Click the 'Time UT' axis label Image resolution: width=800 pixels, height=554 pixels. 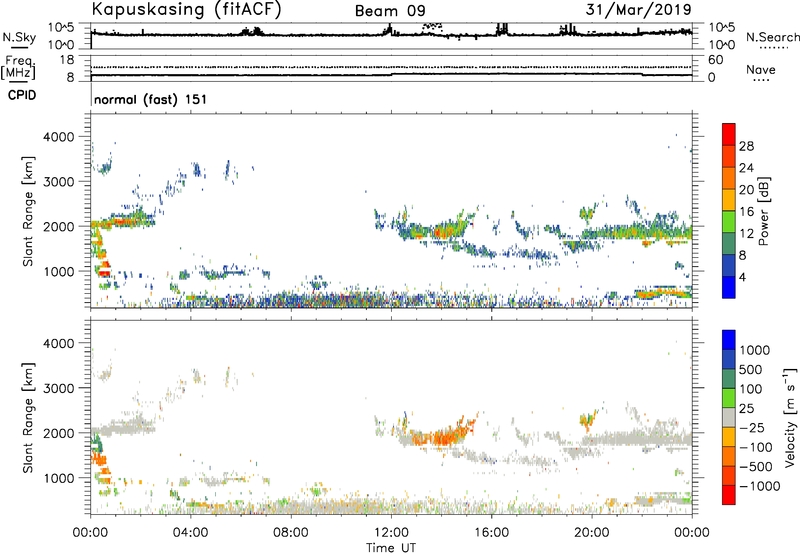[x=391, y=548]
